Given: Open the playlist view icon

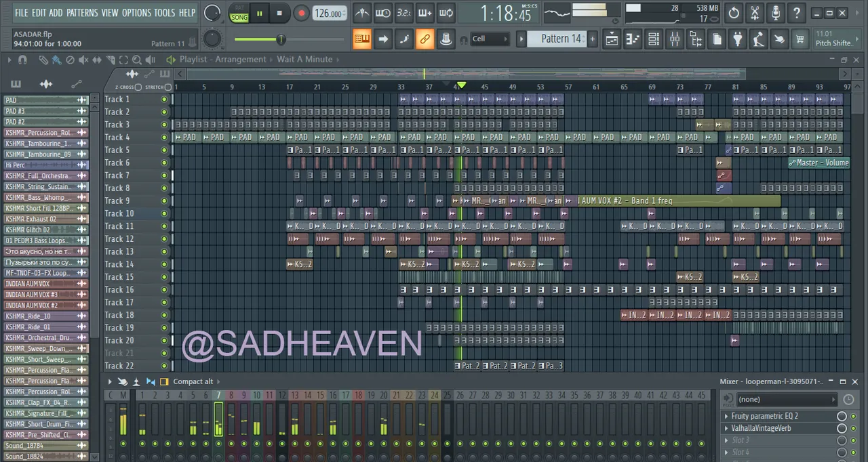Looking at the screenshot, I should [x=612, y=39].
